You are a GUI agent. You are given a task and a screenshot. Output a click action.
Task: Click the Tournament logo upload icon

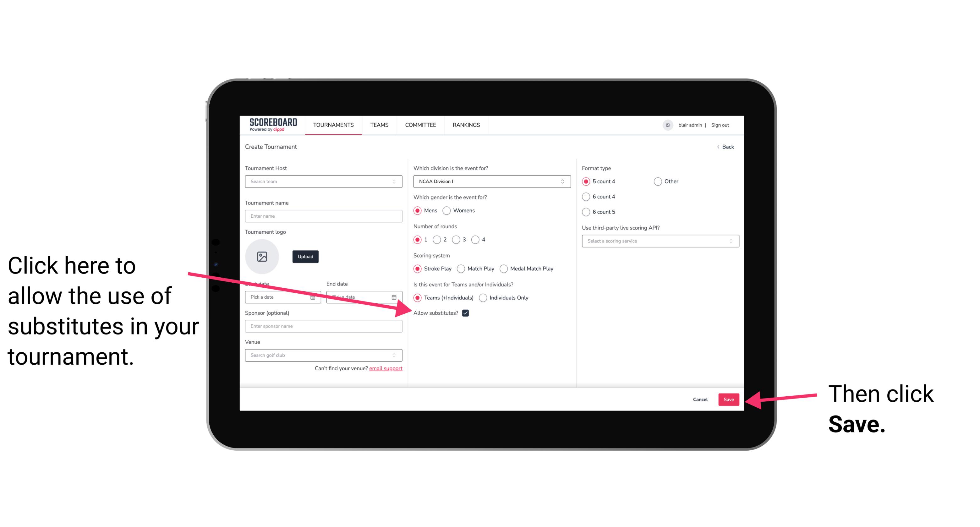[x=262, y=256]
